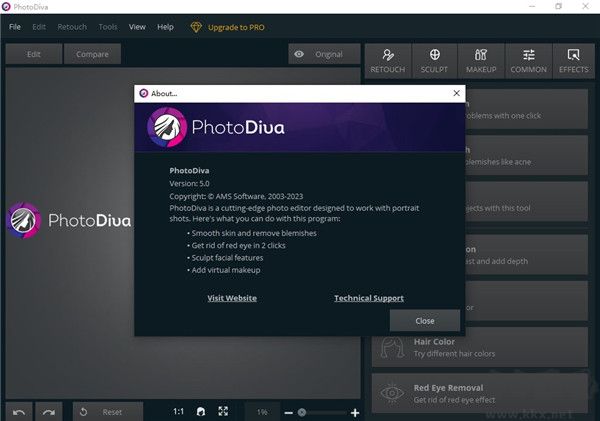Viewport: 600px width, 421px height.
Task: Open the Tools menu
Action: pyautogui.click(x=108, y=27)
